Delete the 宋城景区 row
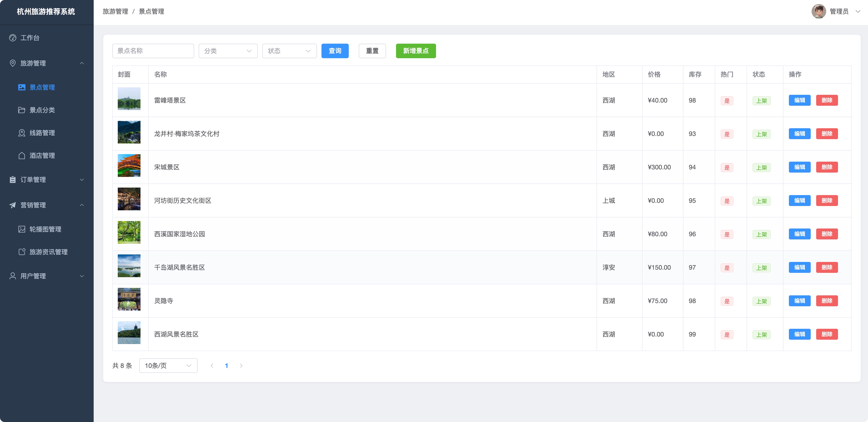This screenshot has width=868, height=422. coord(827,167)
